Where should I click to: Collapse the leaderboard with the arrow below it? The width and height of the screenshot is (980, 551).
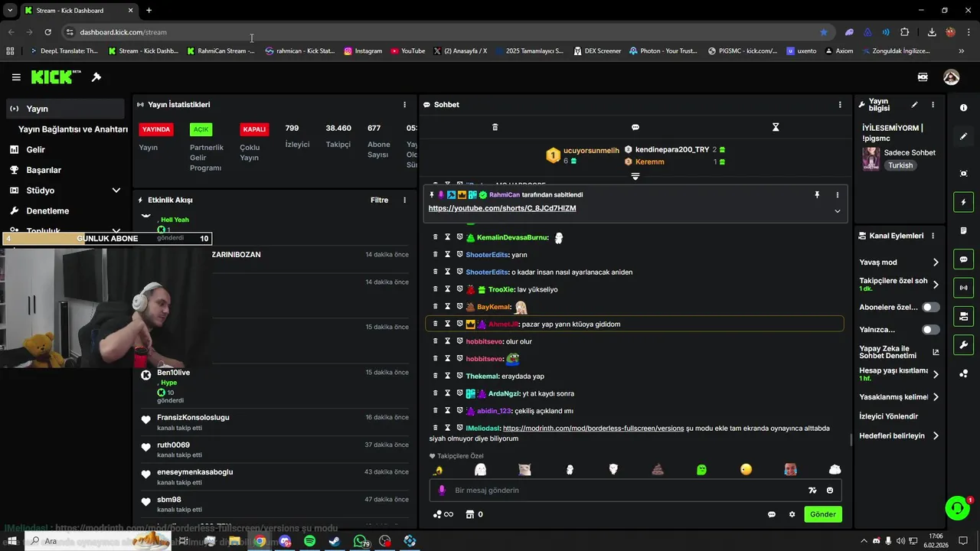pos(635,177)
